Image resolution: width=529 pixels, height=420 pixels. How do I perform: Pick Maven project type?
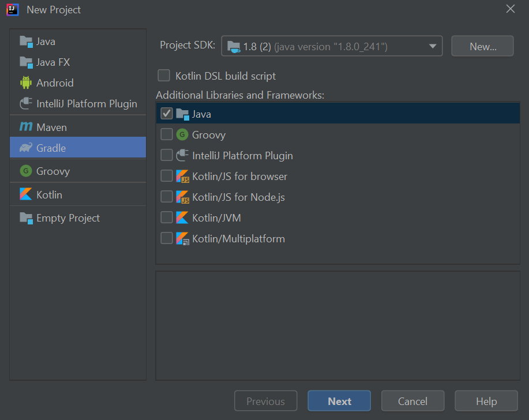click(78, 127)
